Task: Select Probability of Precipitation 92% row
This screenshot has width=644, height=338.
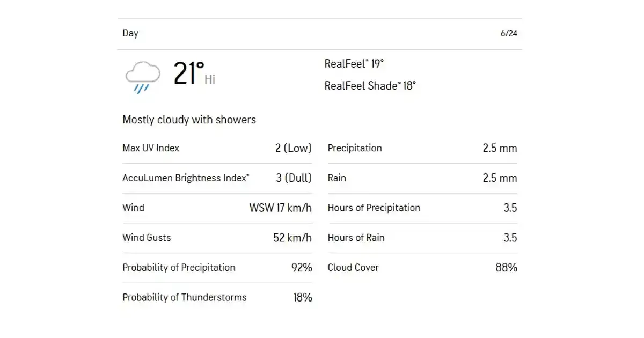Action: pos(217,267)
